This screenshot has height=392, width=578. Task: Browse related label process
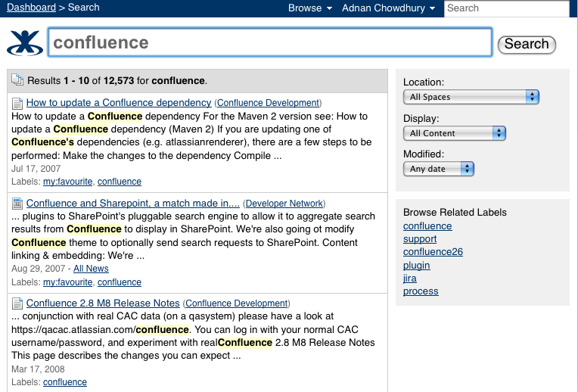[421, 291]
